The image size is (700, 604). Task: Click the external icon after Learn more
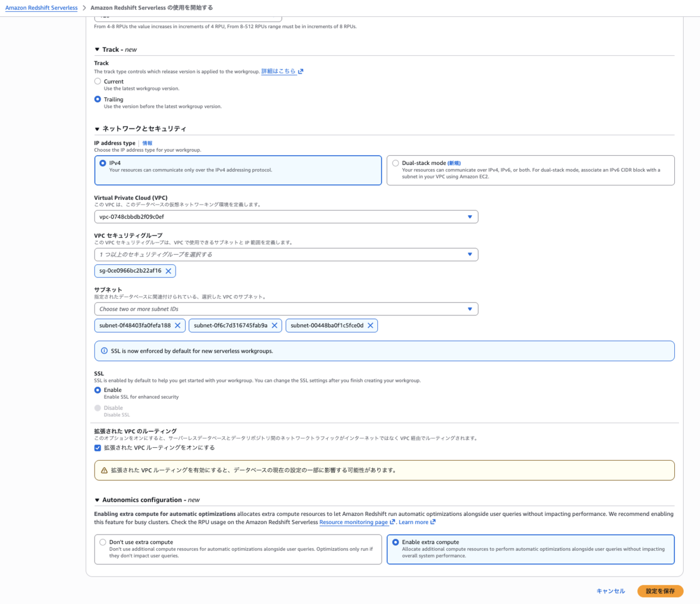(x=433, y=522)
